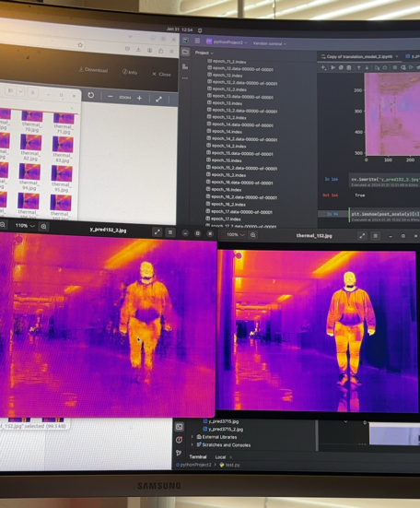Click the best-fit zoom icon in y_pred152_2.jpg viewer
The width and height of the screenshot is (420, 508).
tap(43, 227)
